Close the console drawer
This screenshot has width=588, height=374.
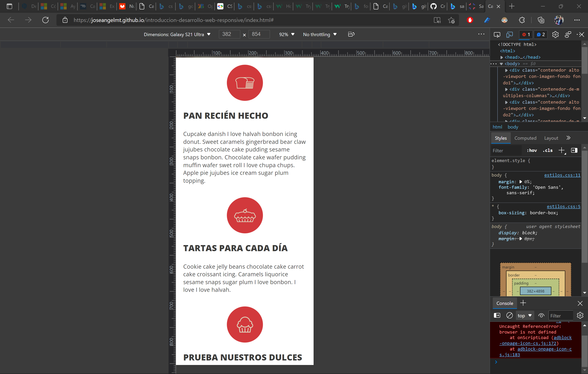(580, 303)
